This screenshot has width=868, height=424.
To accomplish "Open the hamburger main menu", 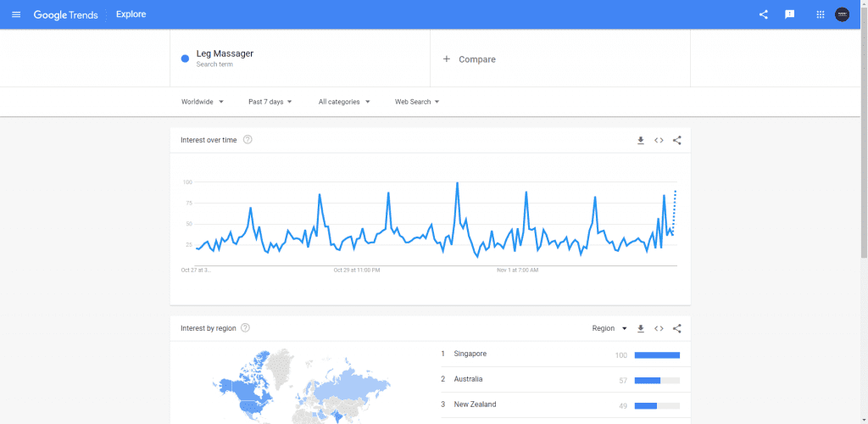I will tap(16, 14).
